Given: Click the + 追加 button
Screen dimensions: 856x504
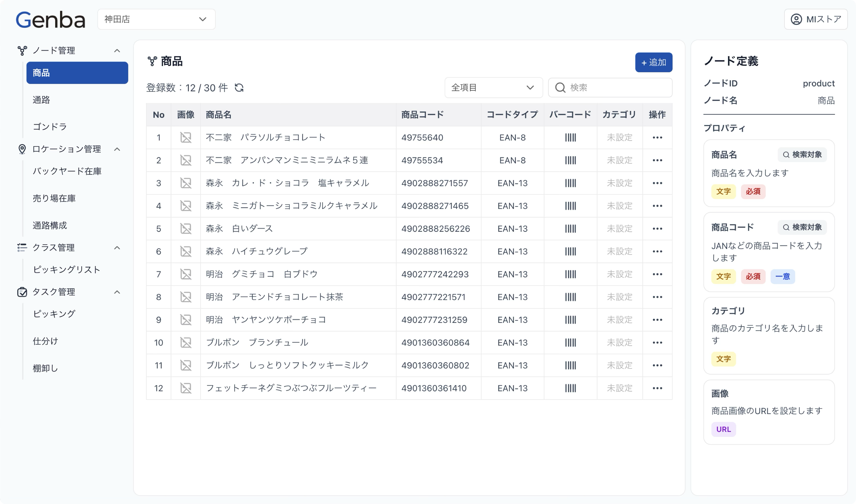Looking at the screenshot, I should 653,62.
